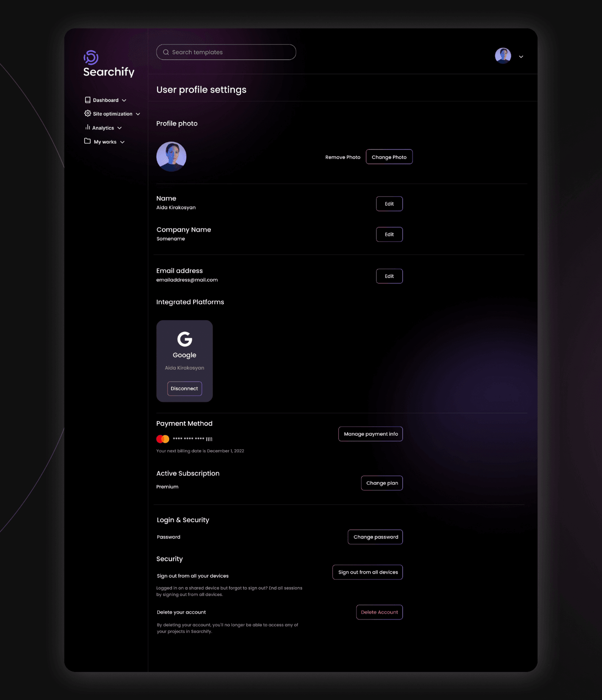Click the Login & Security heading
Screen dimensions: 602x700
(183, 520)
